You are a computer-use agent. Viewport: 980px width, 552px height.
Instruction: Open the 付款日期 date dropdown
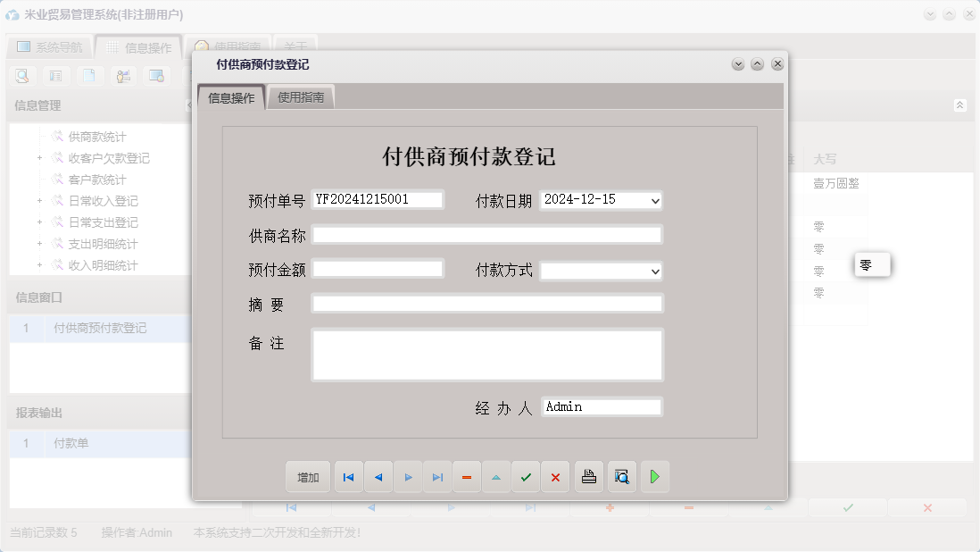654,200
